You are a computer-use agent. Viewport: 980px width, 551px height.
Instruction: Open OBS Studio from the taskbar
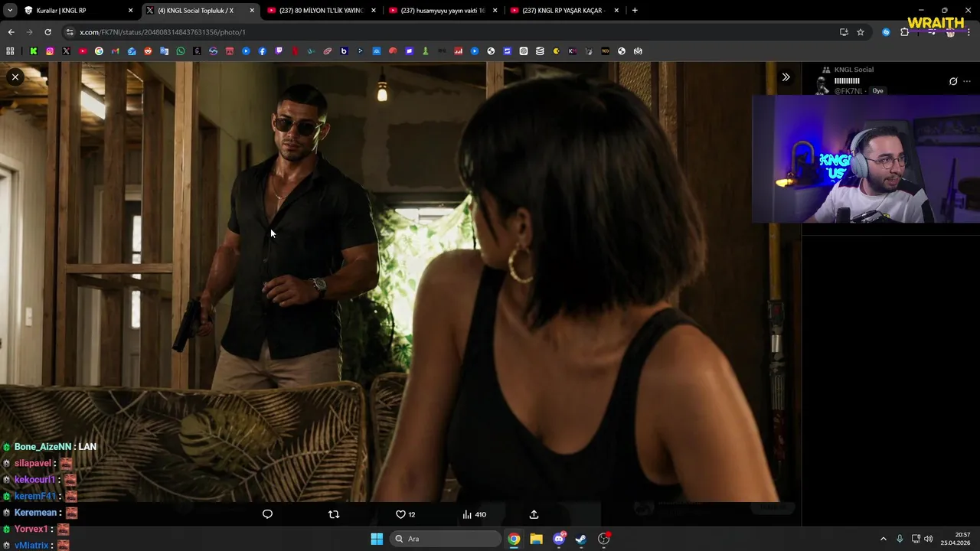point(603,539)
